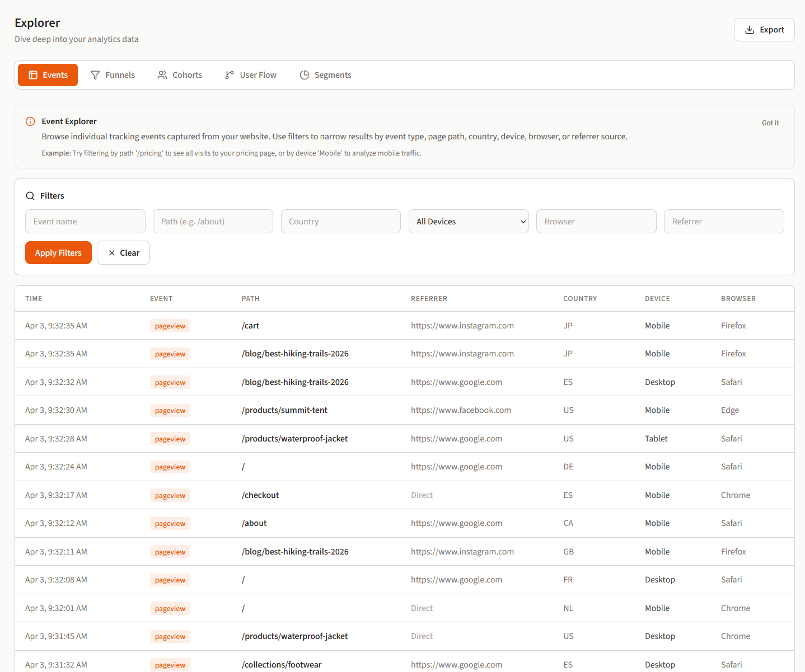Open the All Devices dropdown
Image resolution: width=805 pixels, height=672 pixels.
[x=468, y=221]
